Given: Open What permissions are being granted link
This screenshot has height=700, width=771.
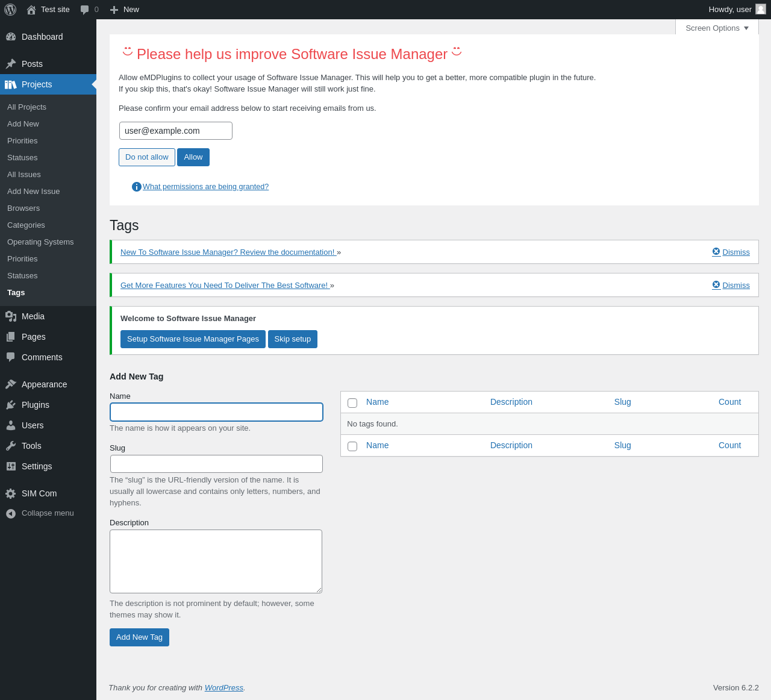Looking at the screenshot, I should (x=205, y=187).
